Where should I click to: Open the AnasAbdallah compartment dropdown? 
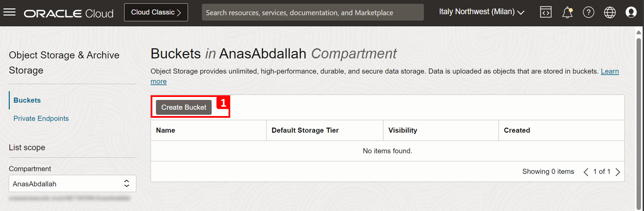72,183
